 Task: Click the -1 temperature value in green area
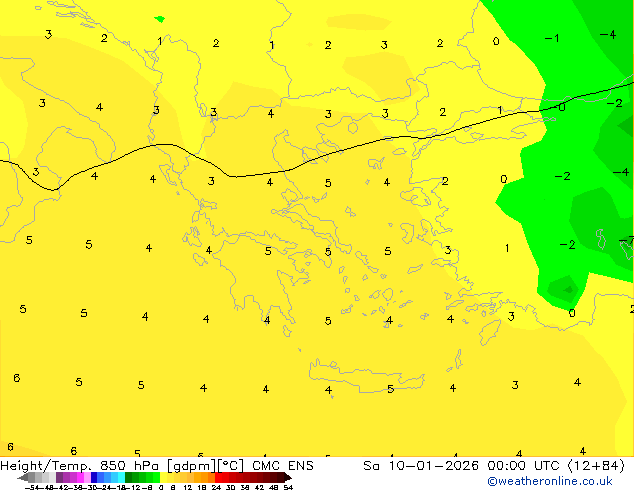point(551,38)
